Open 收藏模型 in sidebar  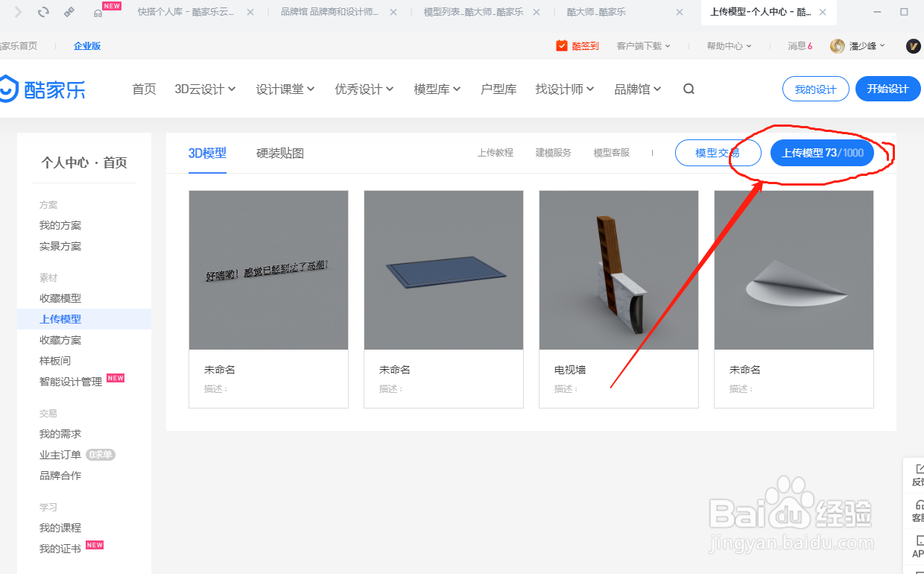pyautogui.click(x=60, y=298)
